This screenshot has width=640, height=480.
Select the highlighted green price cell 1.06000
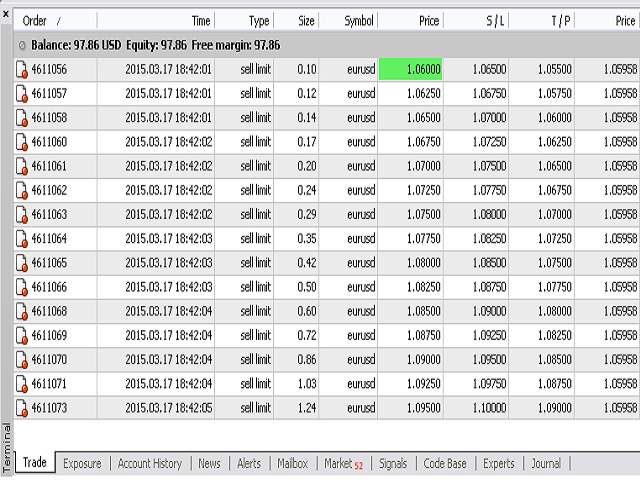point(410,70)
